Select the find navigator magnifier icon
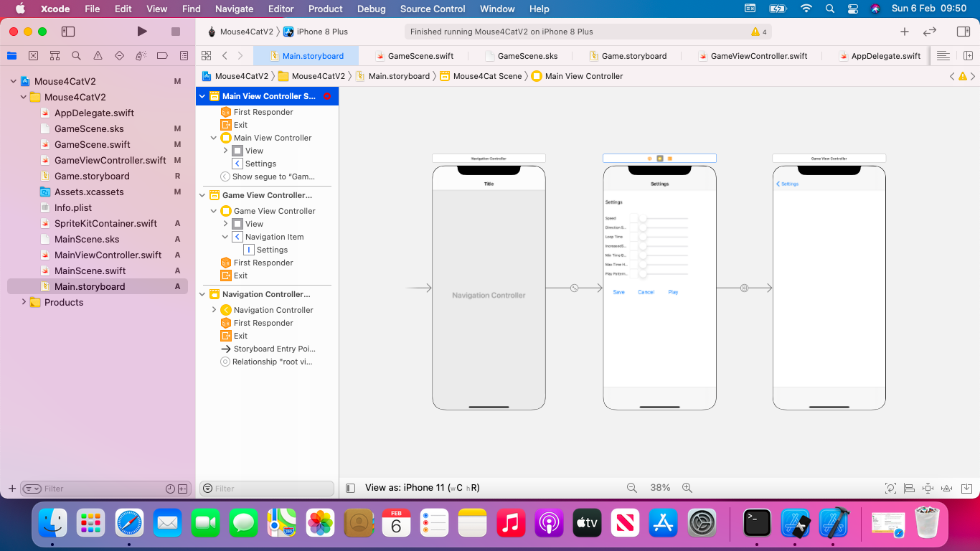The height and width of the screenshot is (551, 980). [76, 56]
